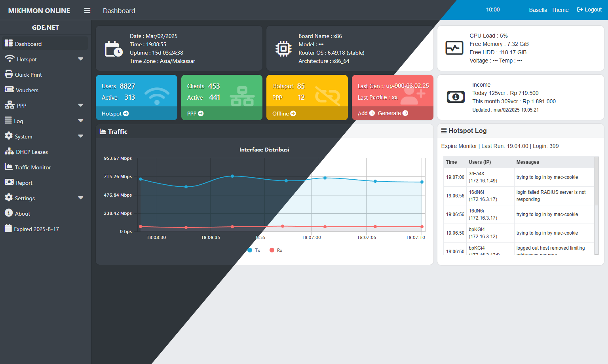Click the Report money icon

tap(9, 182)
